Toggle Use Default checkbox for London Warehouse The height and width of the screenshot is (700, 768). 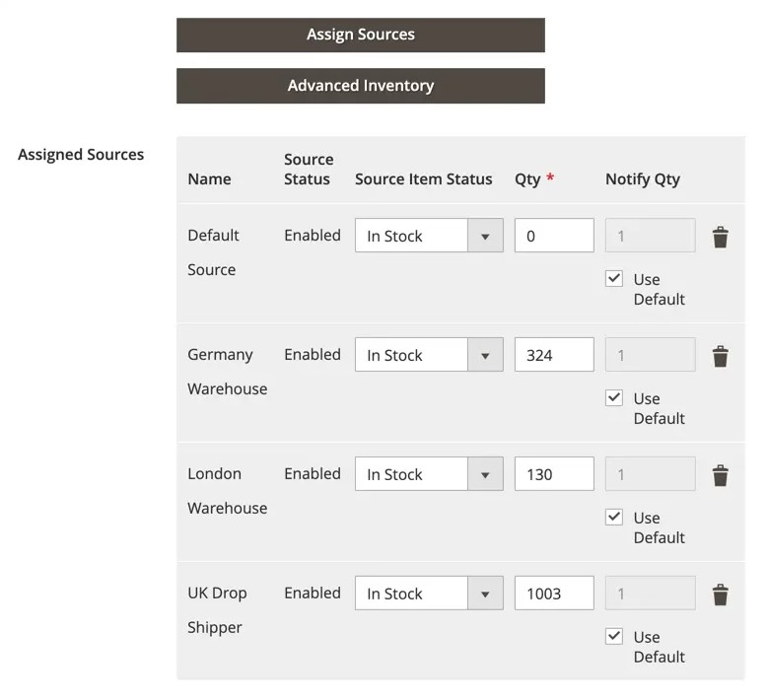pyautogui.click(x=614, y=517)
